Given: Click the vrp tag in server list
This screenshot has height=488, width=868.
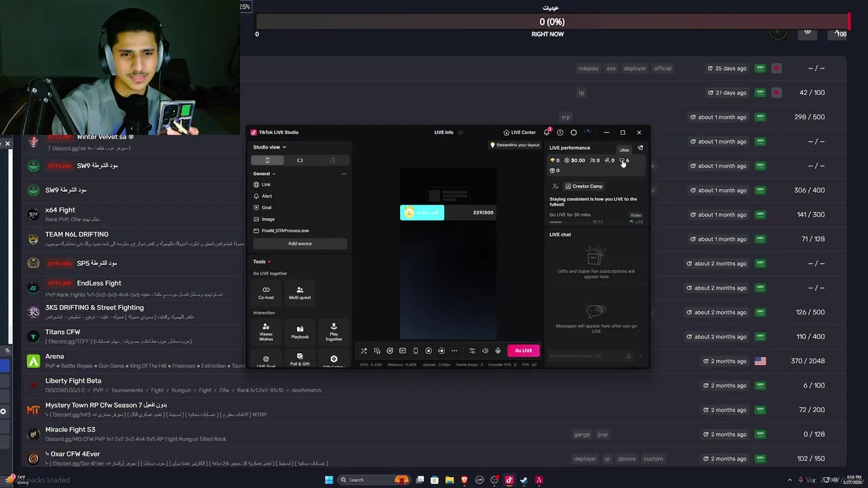Looking at the screenshot, I should (566, 117).
